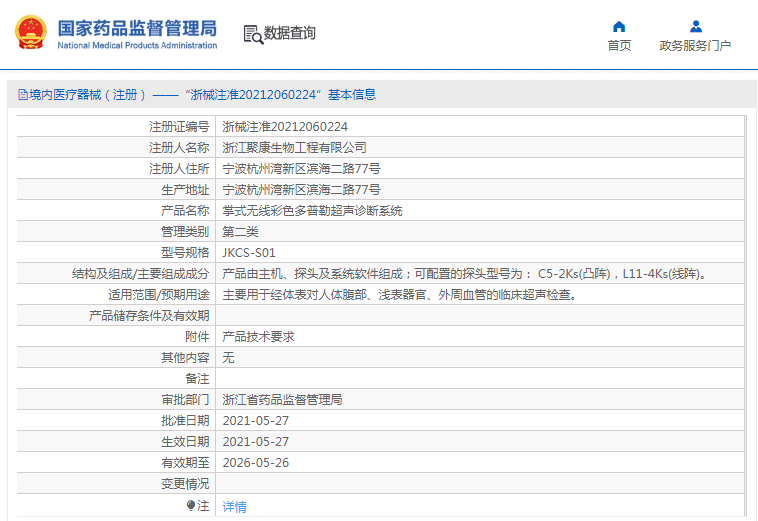Screen dimensions: 758x521
Task: Click the national emblem logo
Action: pyautogui.click(x=30, y=32)
